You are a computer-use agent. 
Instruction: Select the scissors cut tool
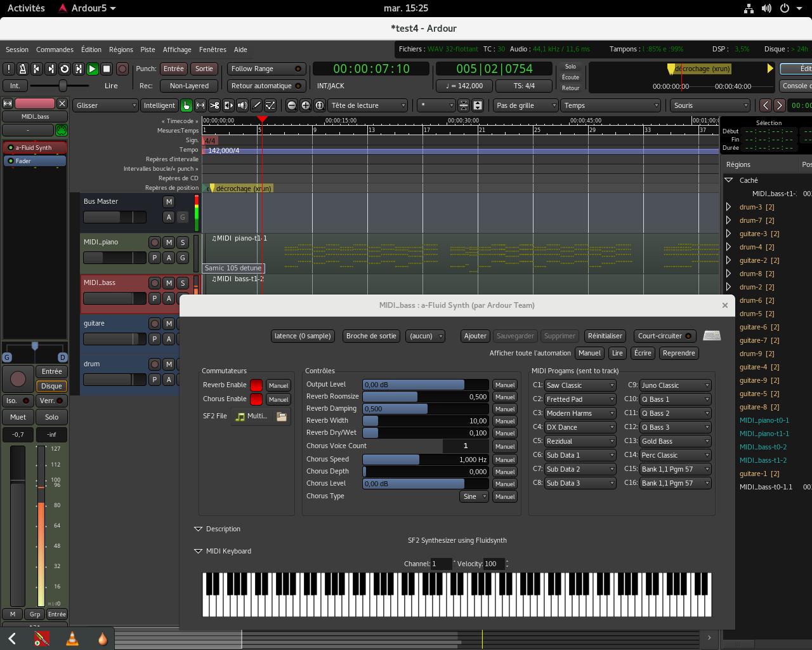coord(214,105)
